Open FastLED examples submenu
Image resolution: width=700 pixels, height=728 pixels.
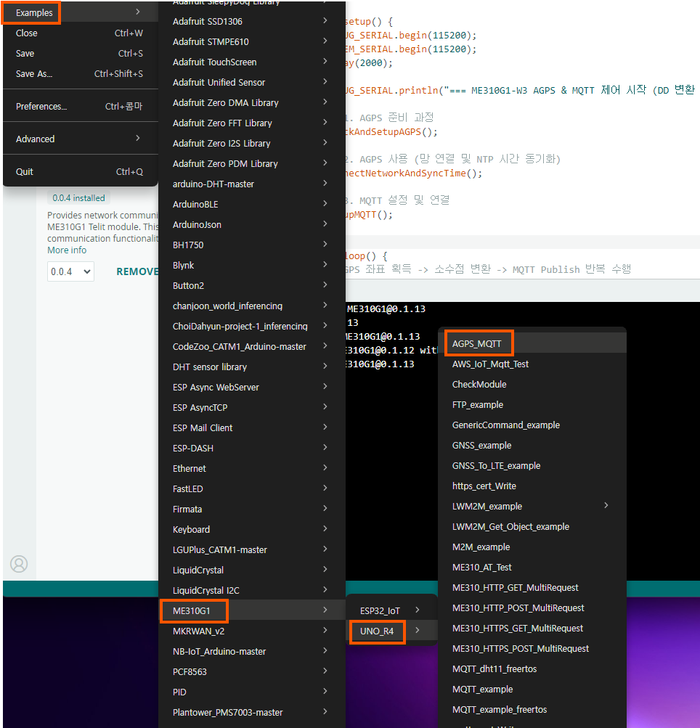pos(252,489)
